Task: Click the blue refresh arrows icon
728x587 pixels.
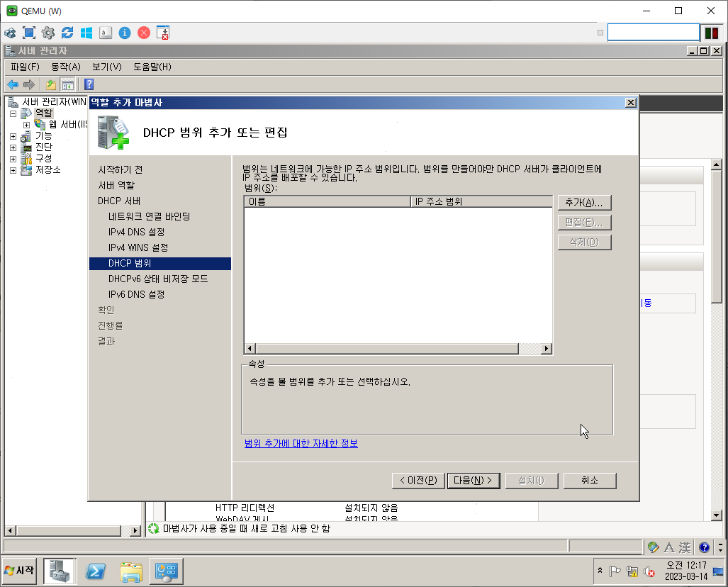Action: [x=67, y=33]
